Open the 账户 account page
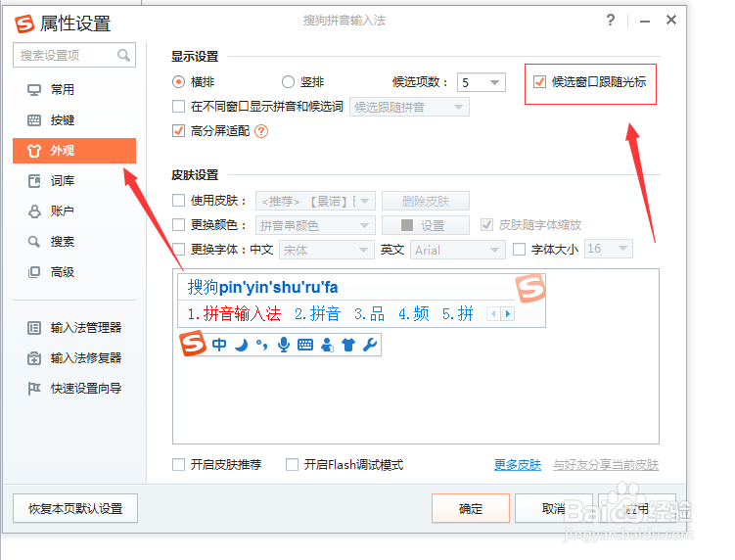Image resolution: width=735 pixels, height=560 pixels. 74,211
